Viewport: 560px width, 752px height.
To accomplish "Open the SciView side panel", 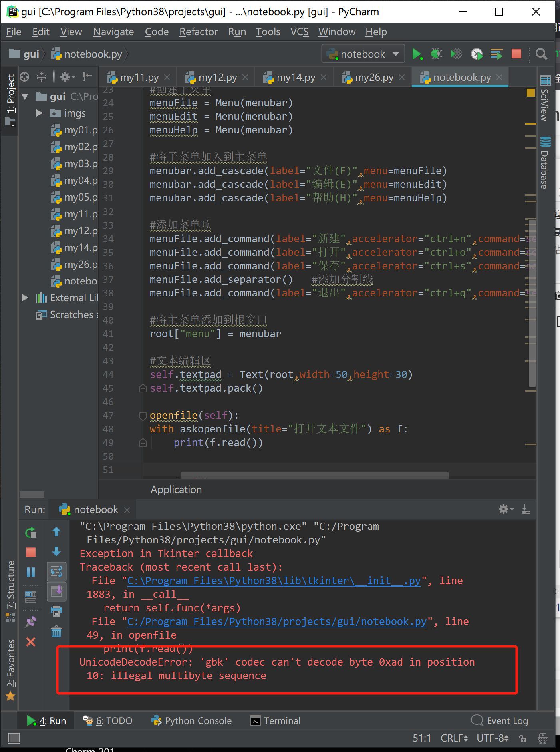I will (x=545, y=97).
